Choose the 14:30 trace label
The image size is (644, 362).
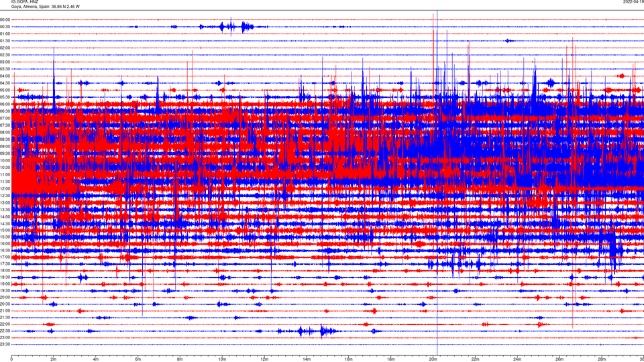point(5,224)
